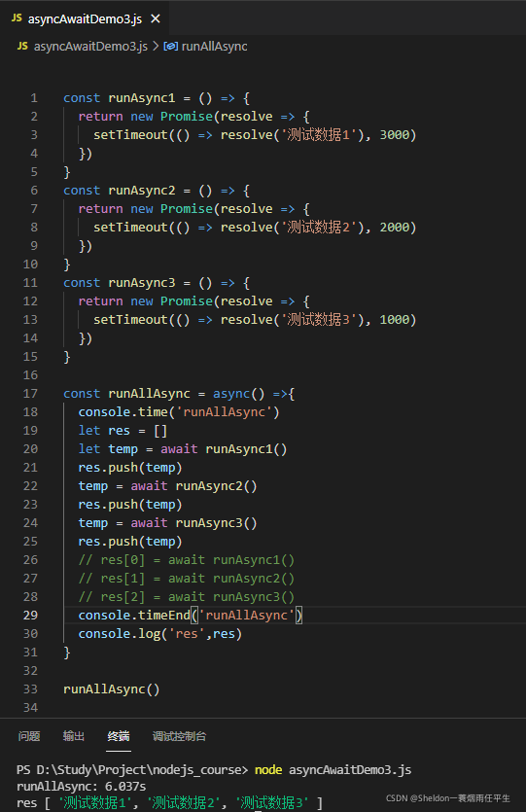Click the terminal prompt path PS D:\Study\Project\nodejs_course
526x812 pixels.
coord(132,770)
